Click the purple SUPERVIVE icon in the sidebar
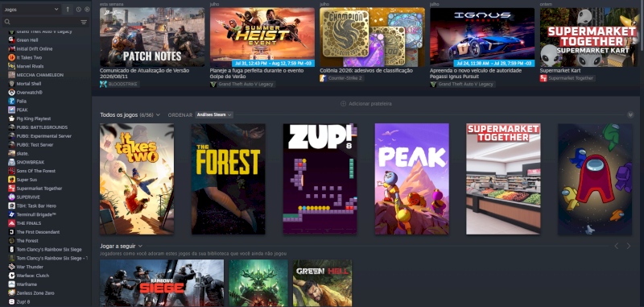This screenshot has height=307, width=644. pos(11,197)
